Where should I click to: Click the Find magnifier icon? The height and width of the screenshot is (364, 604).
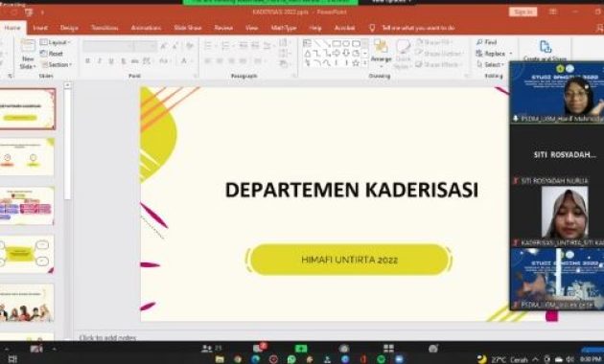[x=479, y=42]
